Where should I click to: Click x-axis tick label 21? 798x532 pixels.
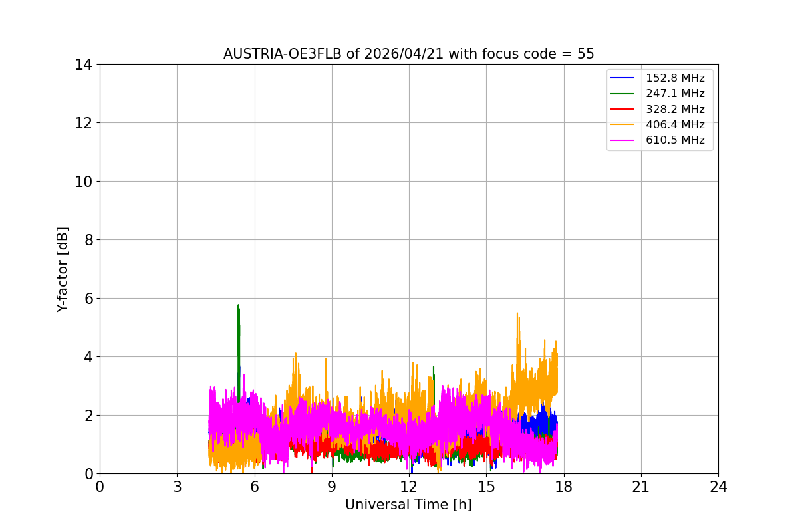(641, 487)
